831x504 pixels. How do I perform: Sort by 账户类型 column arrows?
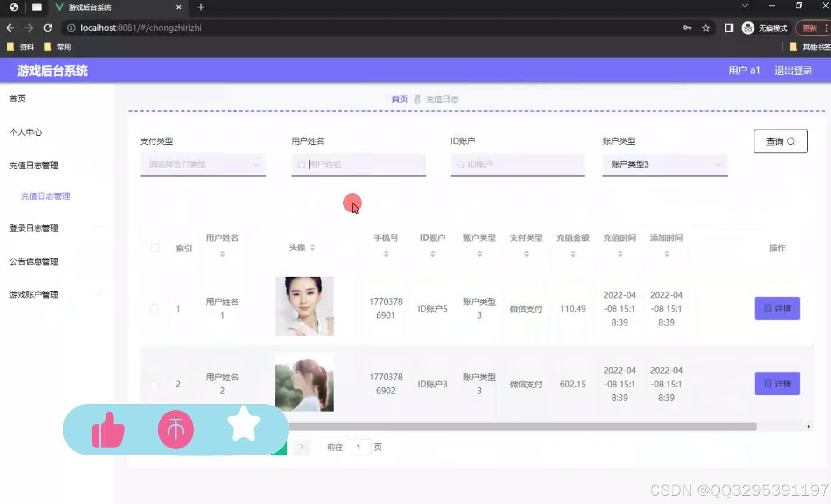(x=479, y=254)
